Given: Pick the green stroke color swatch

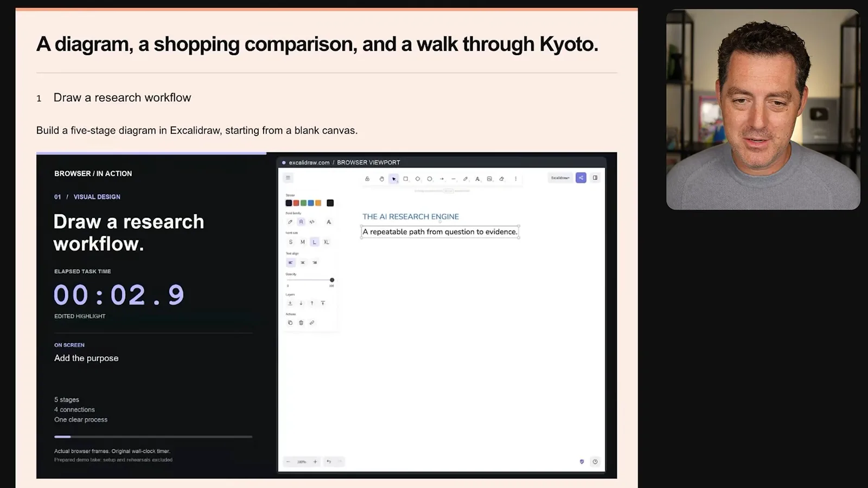Looking at the screenshot, I should tap(304, 203).
